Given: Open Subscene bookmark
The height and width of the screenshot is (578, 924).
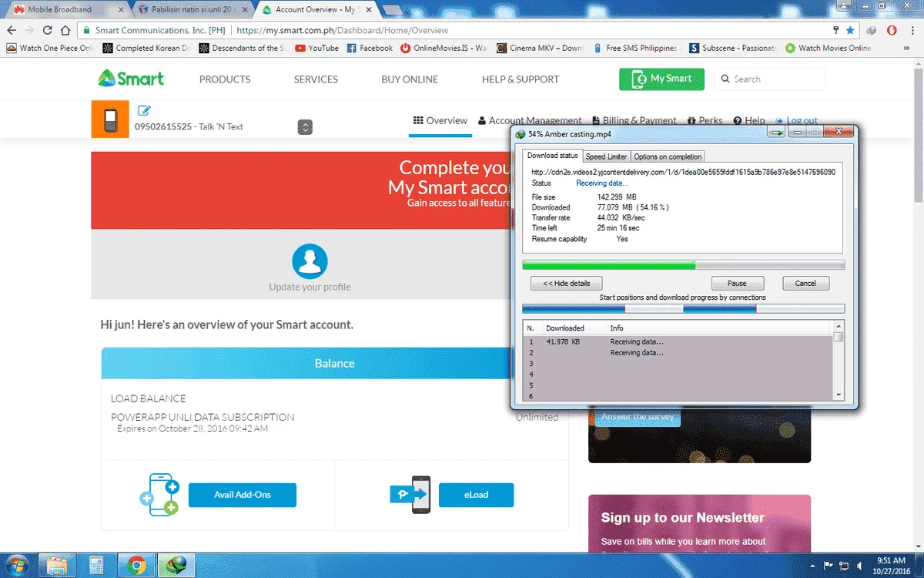Looking at the screenshot, I should [733, 48].
